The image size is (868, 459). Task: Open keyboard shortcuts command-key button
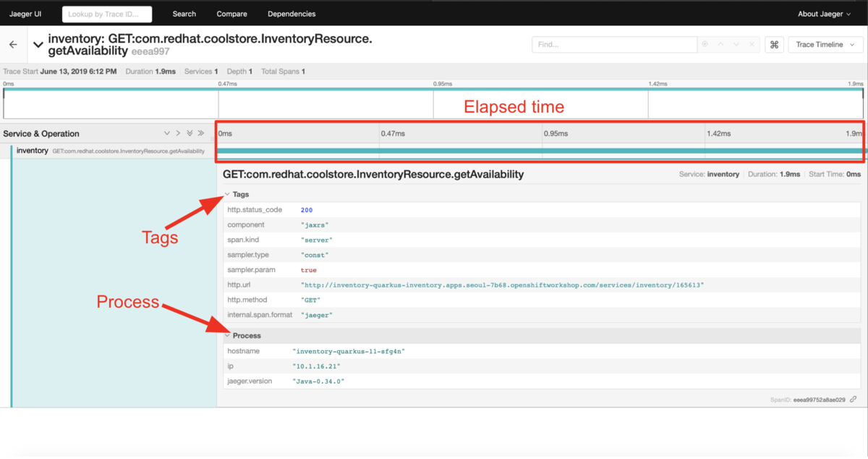coord(774,45)
